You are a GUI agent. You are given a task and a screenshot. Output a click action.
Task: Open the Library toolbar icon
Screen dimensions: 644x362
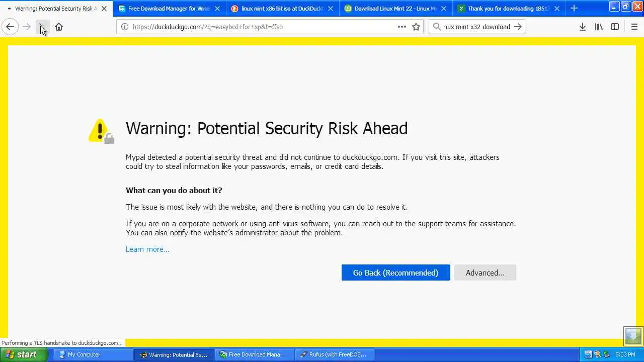click(599, 27)
